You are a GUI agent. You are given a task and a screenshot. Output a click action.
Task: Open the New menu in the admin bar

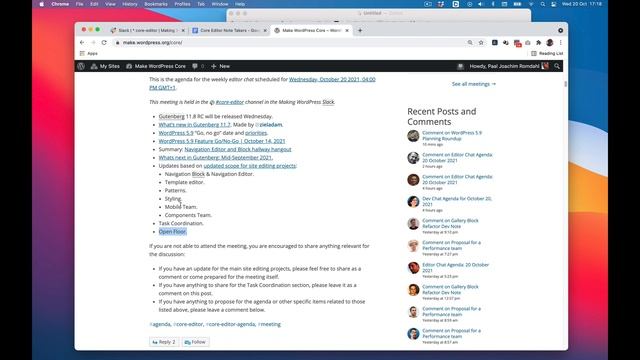click(x=220, y=66)
